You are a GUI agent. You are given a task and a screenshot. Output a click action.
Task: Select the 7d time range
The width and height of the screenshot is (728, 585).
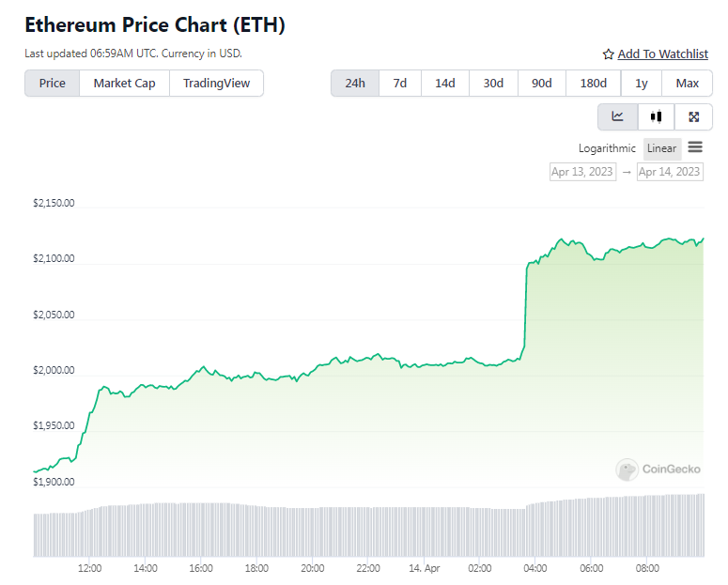click(x=400, y=84)
